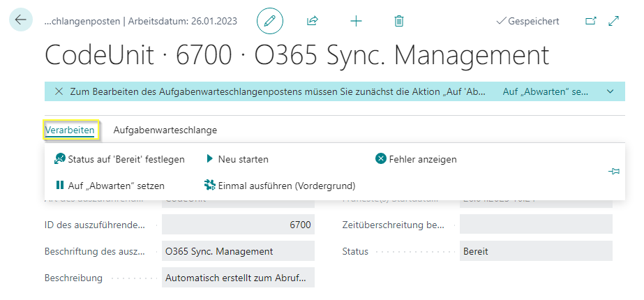Click the back arrow button
The image size is (644, 300).
click(x=20, y=20)
